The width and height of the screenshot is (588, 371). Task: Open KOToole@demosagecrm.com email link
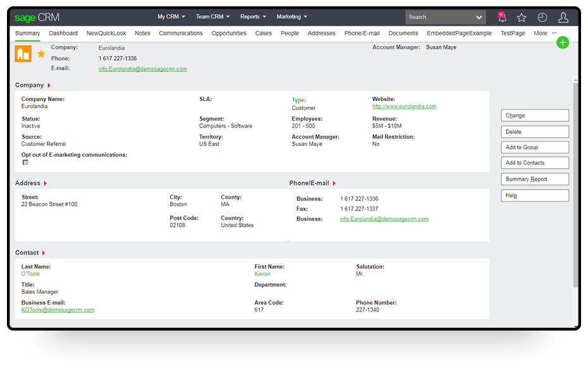coord(58,310)
